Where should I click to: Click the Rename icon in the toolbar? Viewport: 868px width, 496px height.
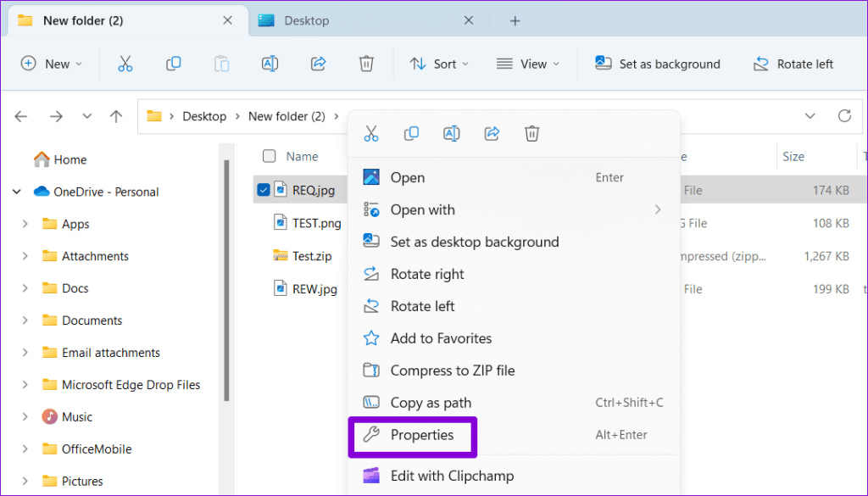[x=270, y=64]
